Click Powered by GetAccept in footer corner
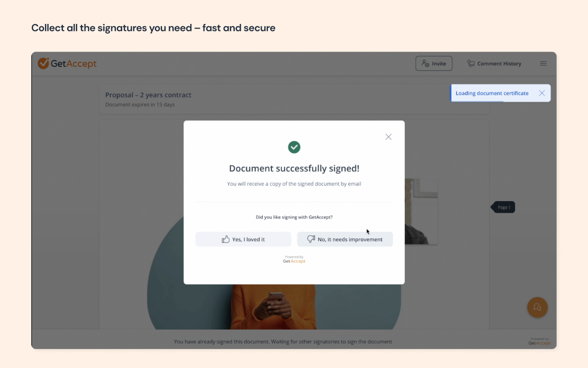This screenshot has width=588, height=368. (x=539, y=341)
